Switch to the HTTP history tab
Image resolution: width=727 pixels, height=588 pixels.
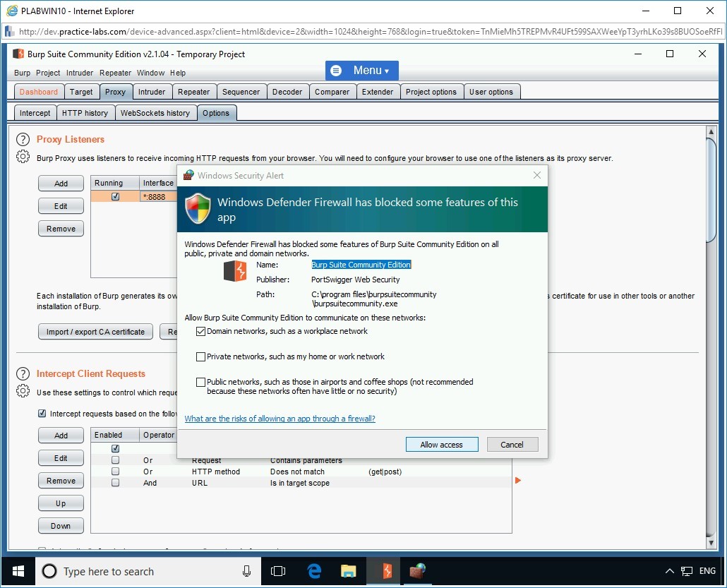pos(85,112)
